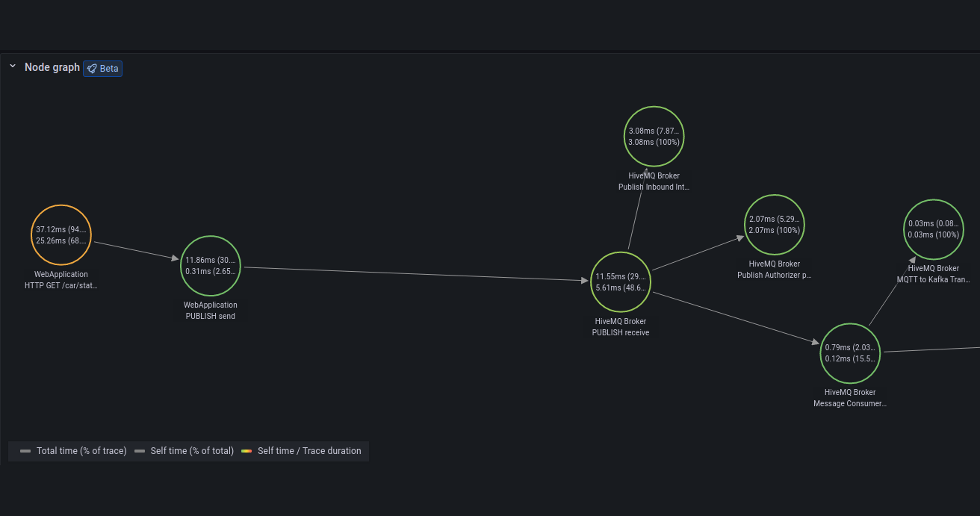Click the Beta badge next to Node graph
Screen dimensions: 980x516
102,68
